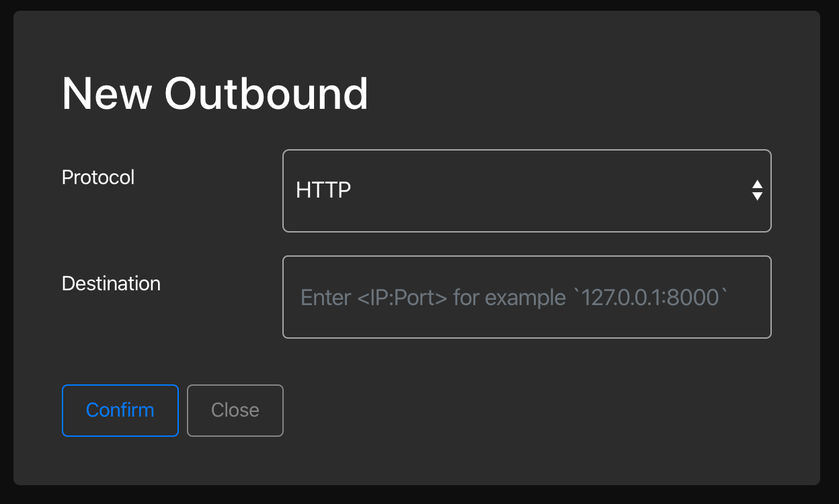Dismiss the dialog using the Close button

[x=235, y=411]
